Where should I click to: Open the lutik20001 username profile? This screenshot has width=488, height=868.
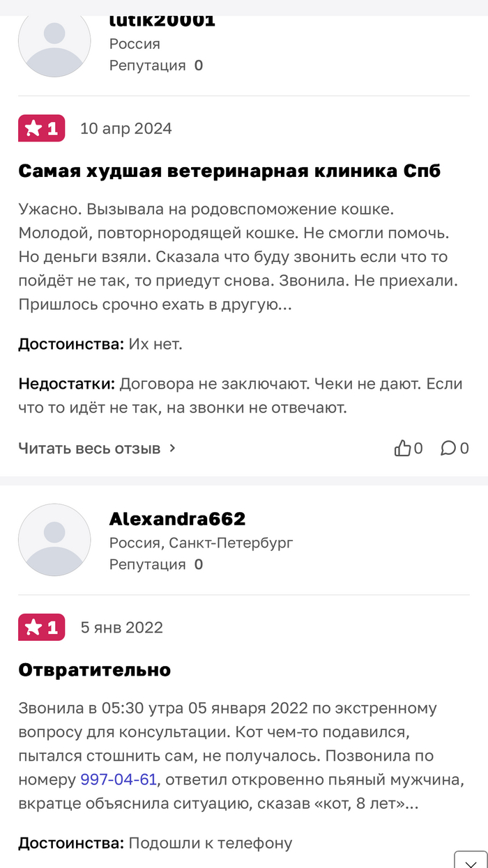[x=162, y=21]
